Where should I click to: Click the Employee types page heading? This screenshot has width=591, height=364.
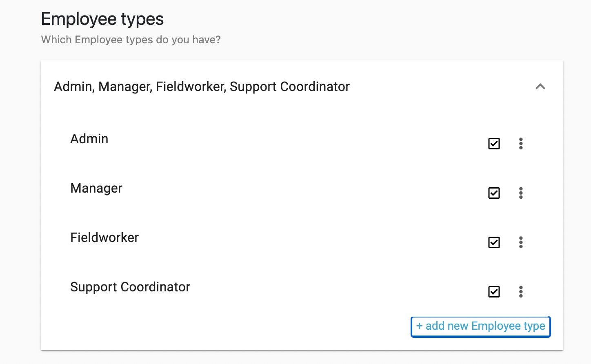click(102, 19)
